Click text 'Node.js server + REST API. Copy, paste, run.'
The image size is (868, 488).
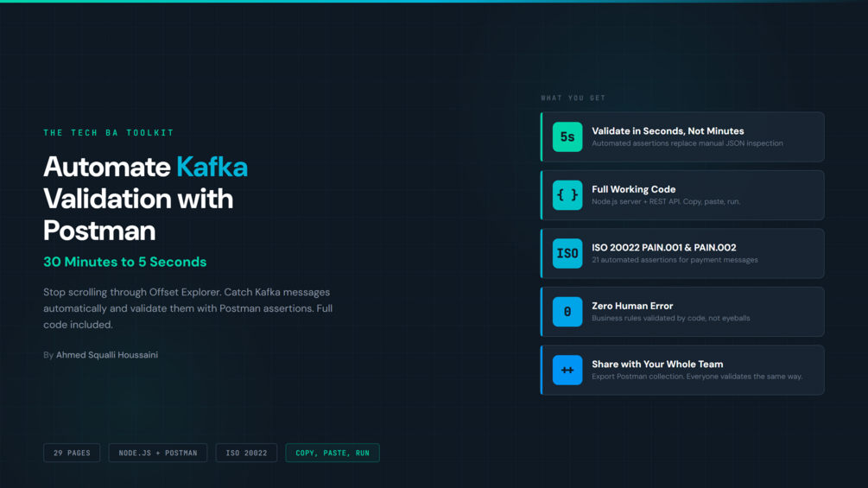(666, 201)
